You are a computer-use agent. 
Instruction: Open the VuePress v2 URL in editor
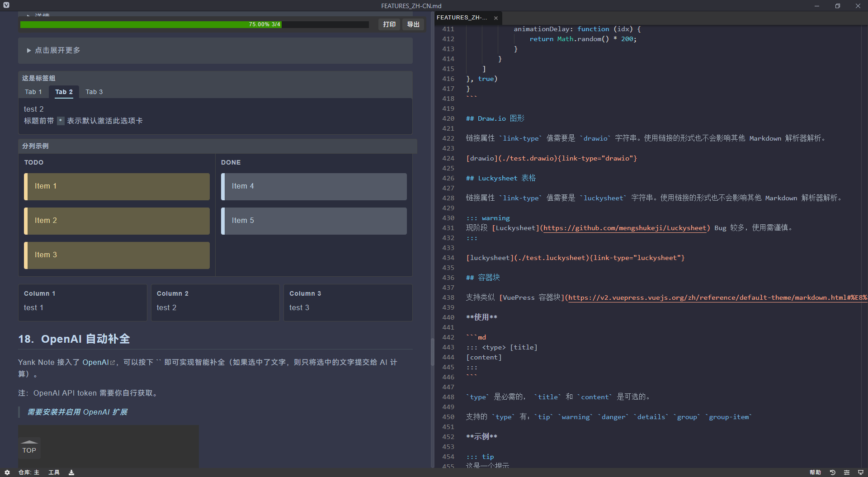pyautogui.click(x=718, y=298)
